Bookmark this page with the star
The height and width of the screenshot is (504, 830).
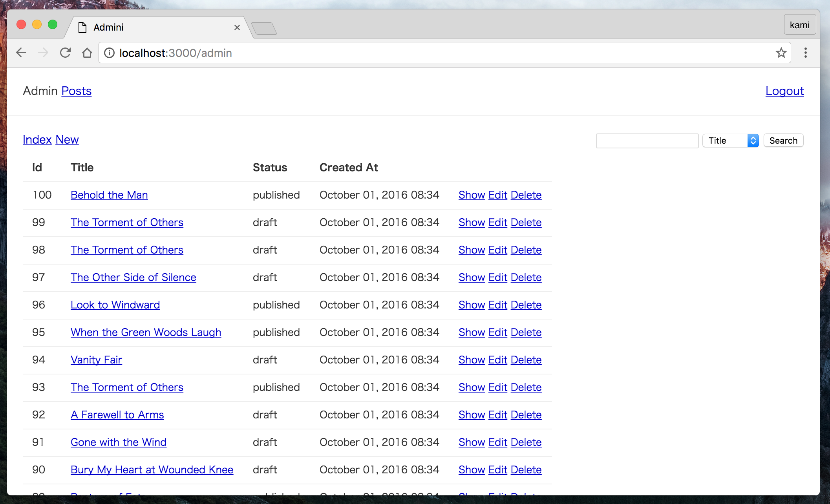[x=781, y=53]
